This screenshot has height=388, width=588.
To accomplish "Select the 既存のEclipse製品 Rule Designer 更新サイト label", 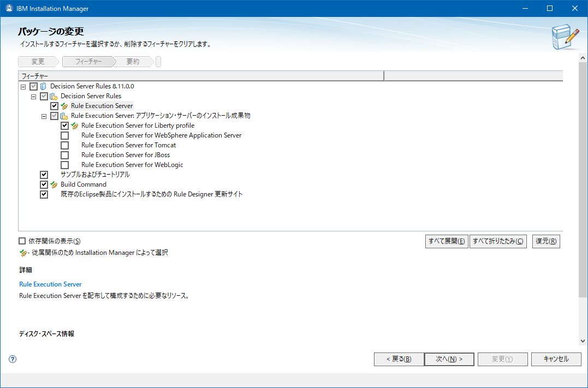I will (x=152, y=194).
